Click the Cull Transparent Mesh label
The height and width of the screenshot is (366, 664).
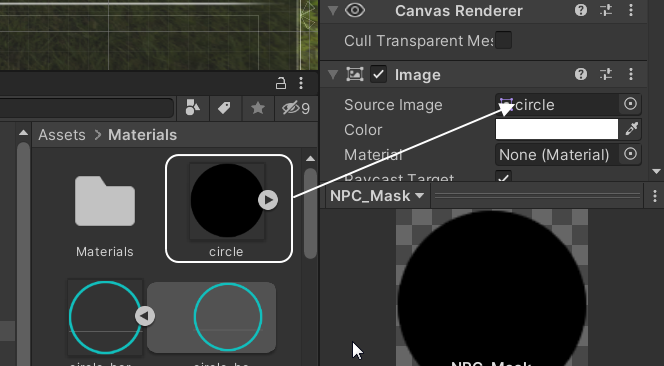click(x=418, y=41)
